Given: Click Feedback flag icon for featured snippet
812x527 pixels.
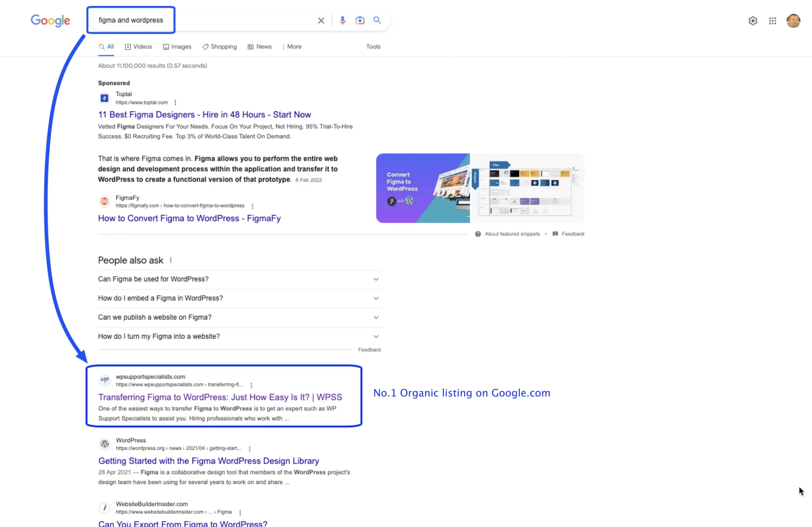Looking at the screenshot, I should pos(555,234).
